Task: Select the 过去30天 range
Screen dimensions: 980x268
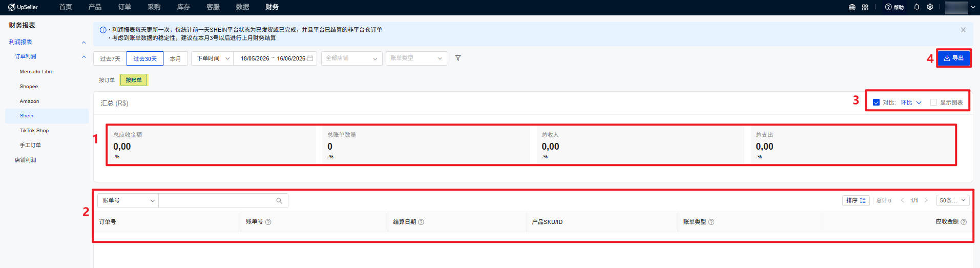Action: click(x=145, y=58)
